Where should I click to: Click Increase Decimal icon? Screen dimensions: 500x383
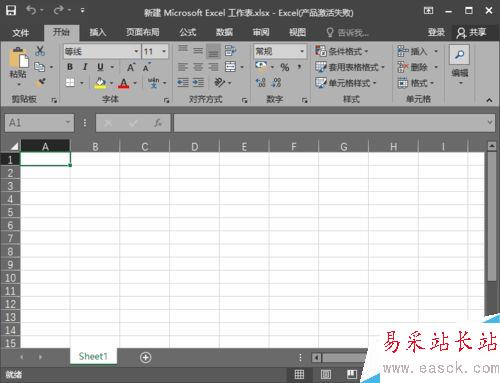[261, 82]
